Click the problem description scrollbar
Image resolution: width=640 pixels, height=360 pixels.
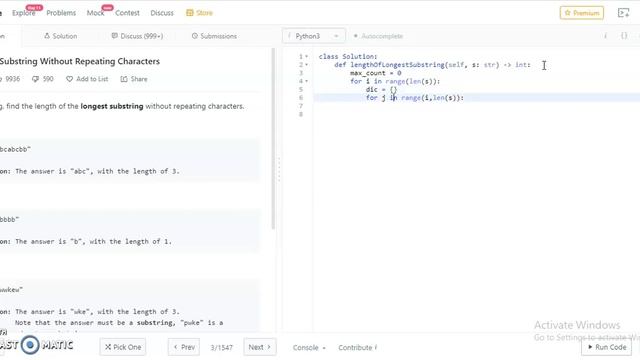(273, 139)
